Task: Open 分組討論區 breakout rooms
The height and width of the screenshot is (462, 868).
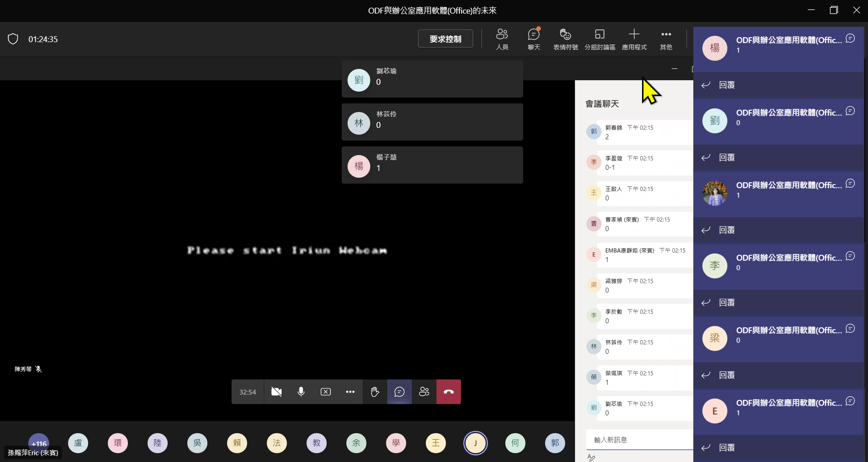Action: pos(600,39)
